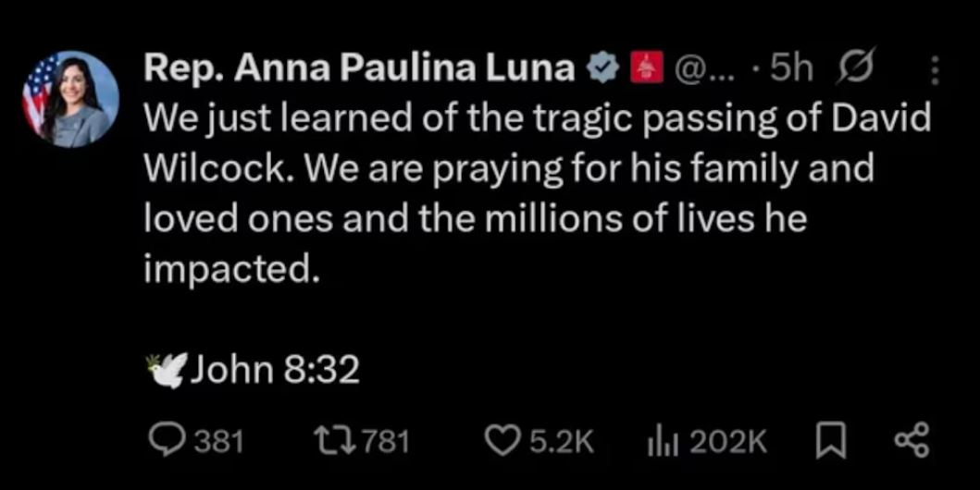Image resolution: width=980 pixels, height=490 pixels.
Task: Click the dove emoji
Action: pos(167,370)
